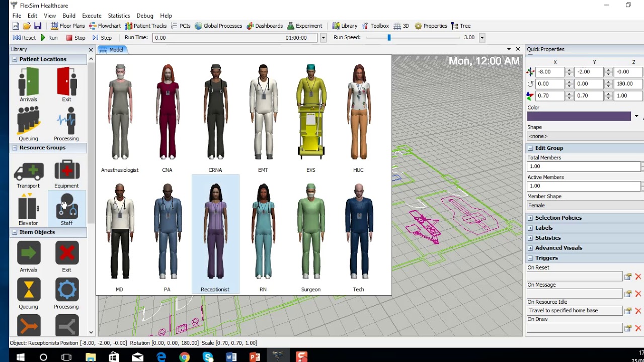
Task: Open the Run Time dropdown arrow
Action: click(323, 38)
